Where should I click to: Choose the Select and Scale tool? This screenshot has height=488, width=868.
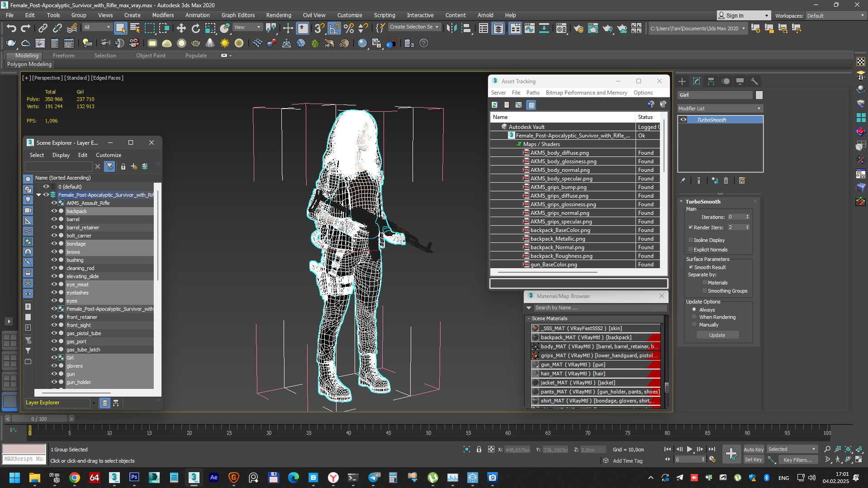(x=210, y=28)
